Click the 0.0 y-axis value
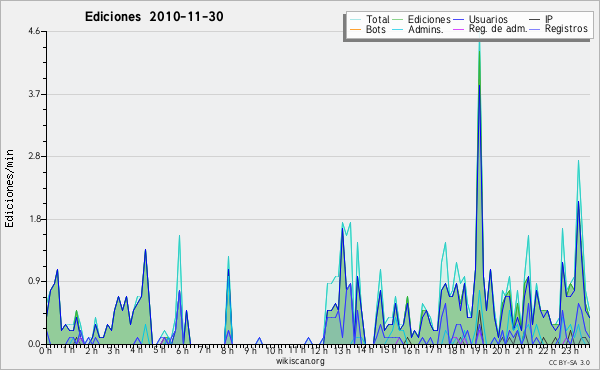 coord(34,344)
